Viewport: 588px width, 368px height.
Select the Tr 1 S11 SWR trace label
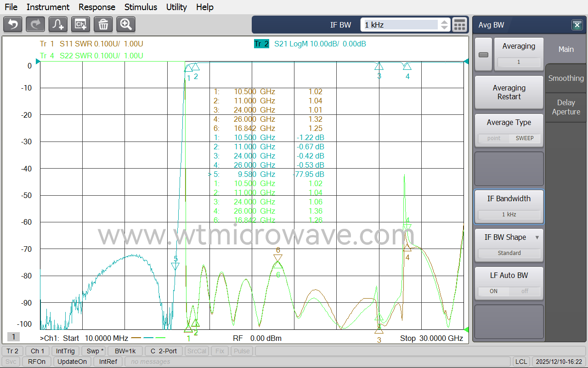(x=91, y=44)
